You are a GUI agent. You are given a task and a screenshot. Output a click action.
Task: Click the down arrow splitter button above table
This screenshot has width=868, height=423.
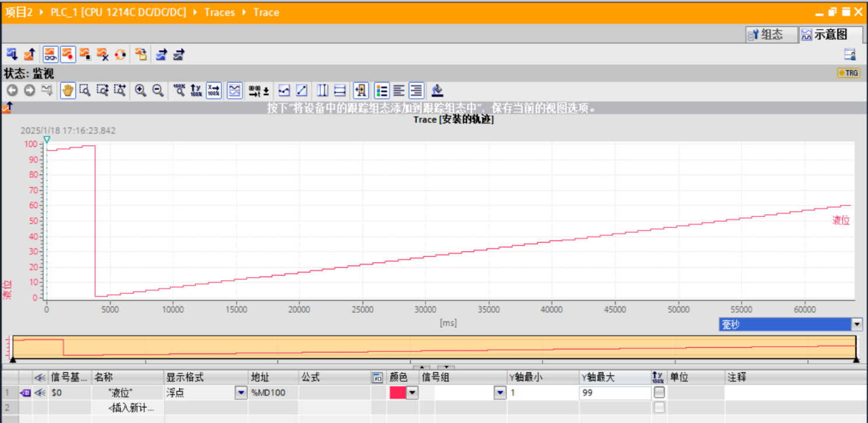[x=446, y=368]
